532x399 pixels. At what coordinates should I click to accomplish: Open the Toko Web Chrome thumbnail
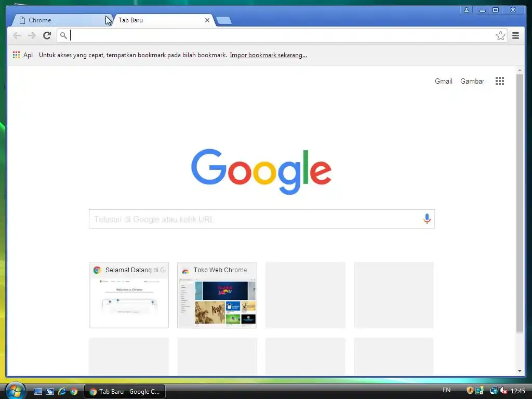217,295
